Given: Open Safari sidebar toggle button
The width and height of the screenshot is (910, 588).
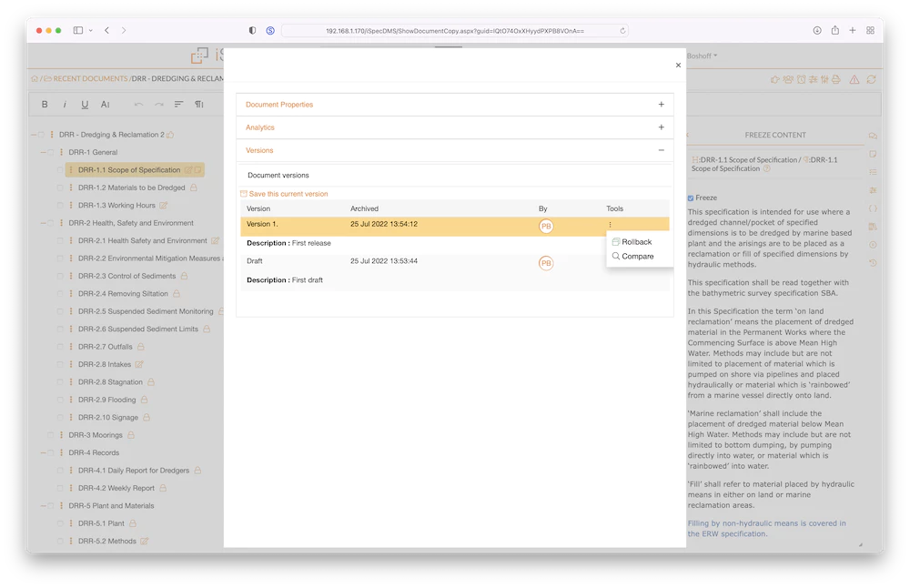Looking at the screenshot, I should (x=77, y=30).
